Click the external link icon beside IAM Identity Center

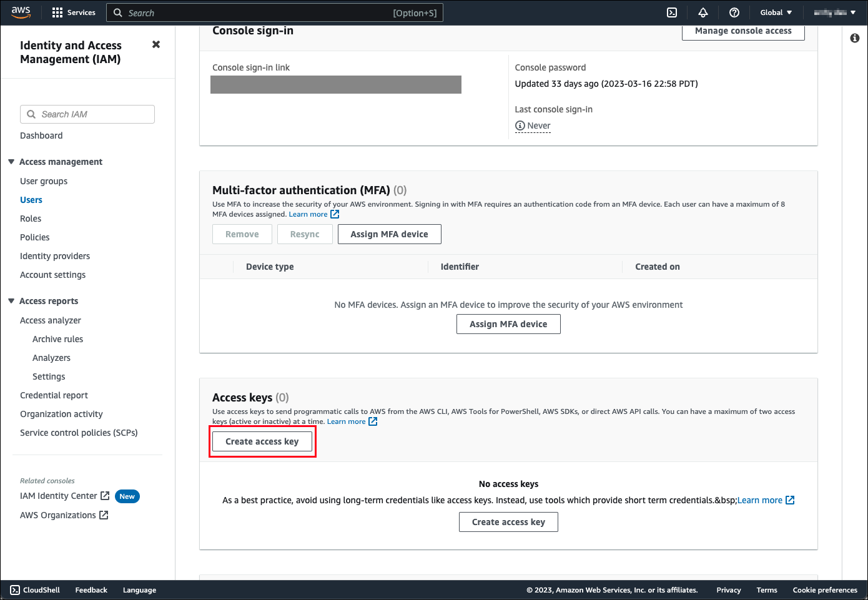pos(105,496)
